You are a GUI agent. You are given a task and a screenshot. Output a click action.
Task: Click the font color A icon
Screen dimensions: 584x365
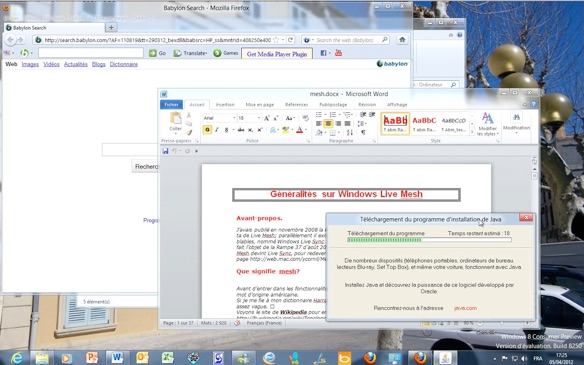[x=299, y=130]
